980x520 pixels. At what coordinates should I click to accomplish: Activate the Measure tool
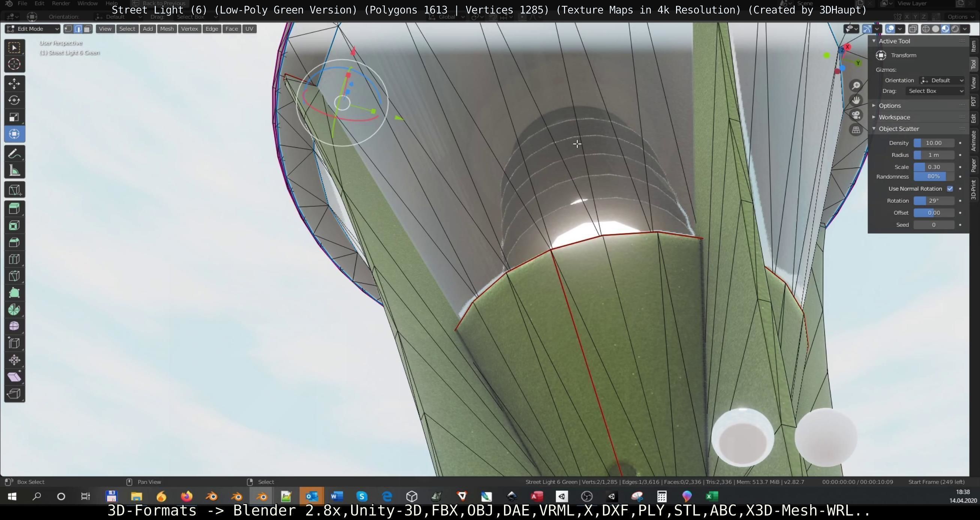coord(15,171)
